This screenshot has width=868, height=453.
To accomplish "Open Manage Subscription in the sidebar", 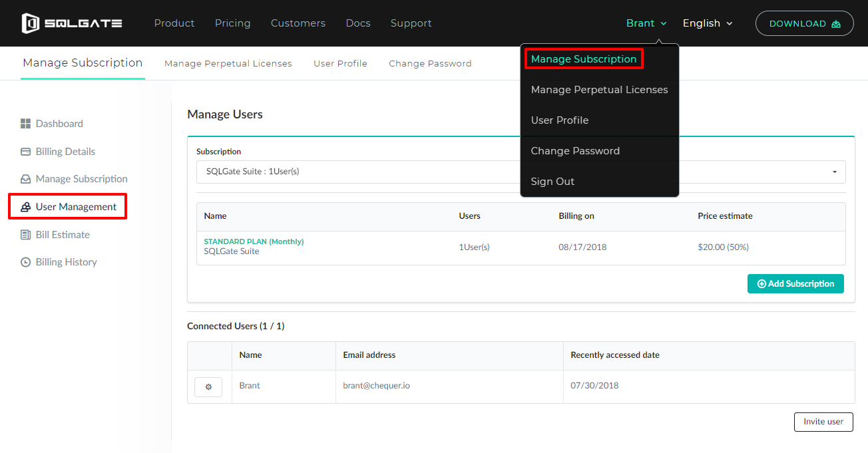I will (x=82, y=179).
